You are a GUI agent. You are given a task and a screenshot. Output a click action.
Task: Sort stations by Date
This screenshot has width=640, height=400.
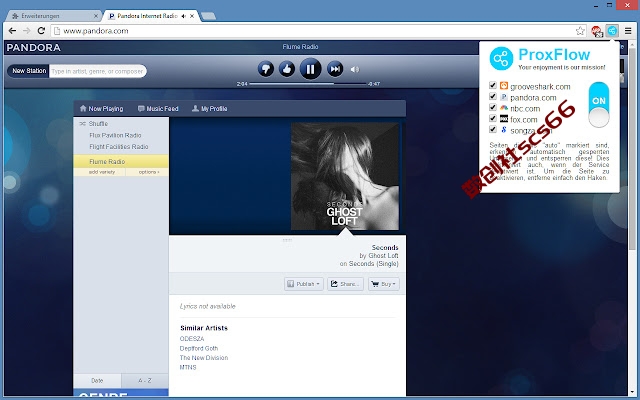pos(97,380)
